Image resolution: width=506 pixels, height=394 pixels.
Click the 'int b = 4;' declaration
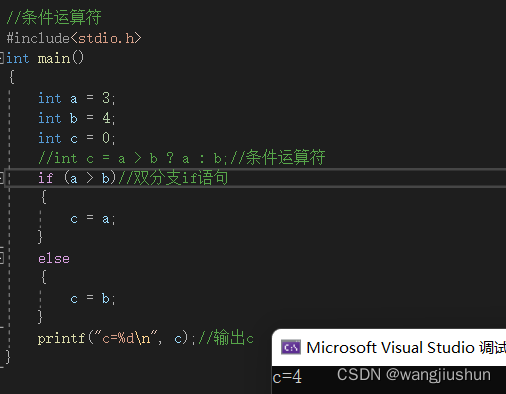point(77,118)
